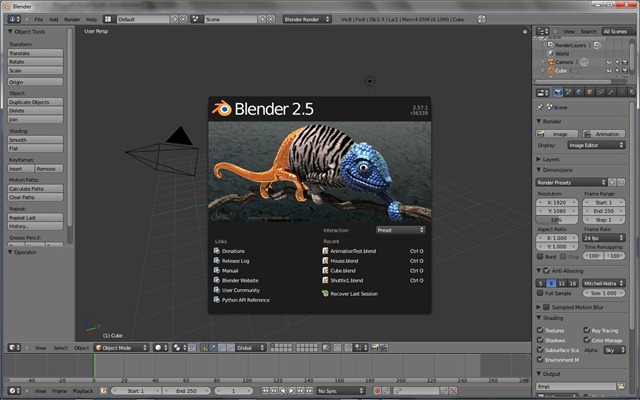Open the Scene properties tab icon

click(568, 93)
